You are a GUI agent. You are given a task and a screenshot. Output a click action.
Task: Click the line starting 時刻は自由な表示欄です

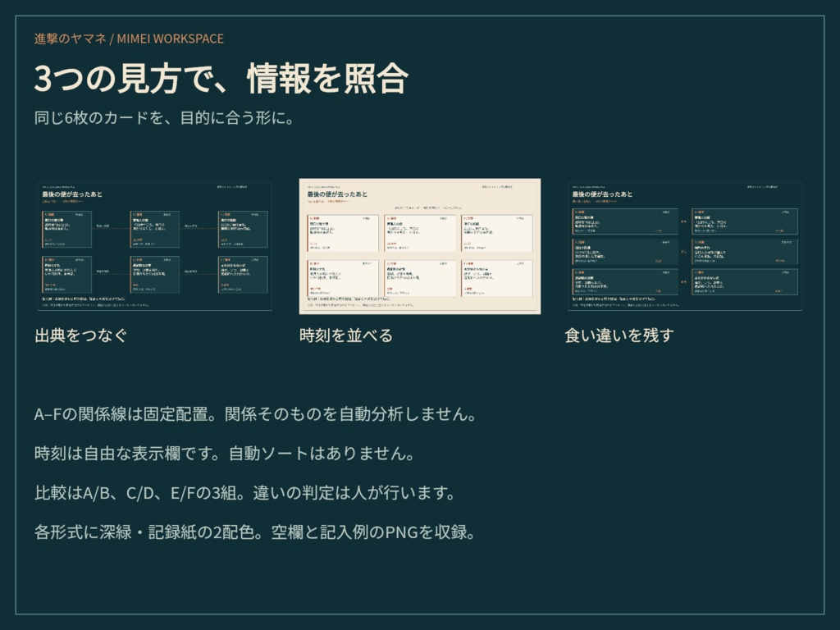tap(225, 453)
